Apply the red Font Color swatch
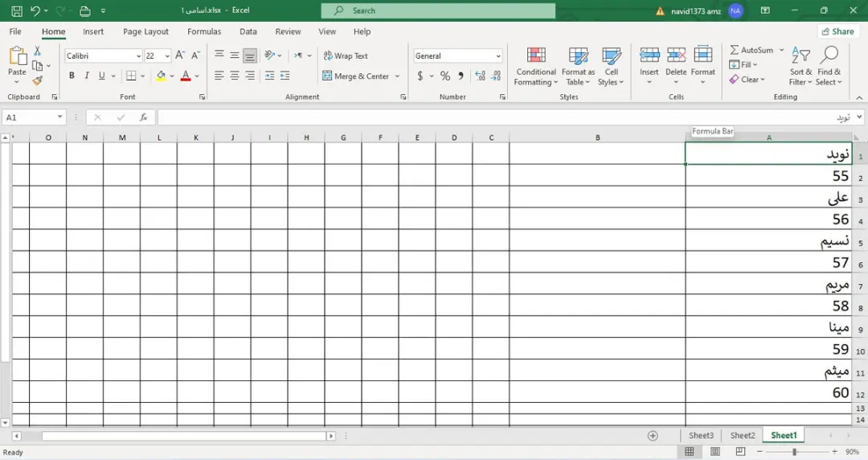Screen dimensions: 868x460 click(186, 76)
